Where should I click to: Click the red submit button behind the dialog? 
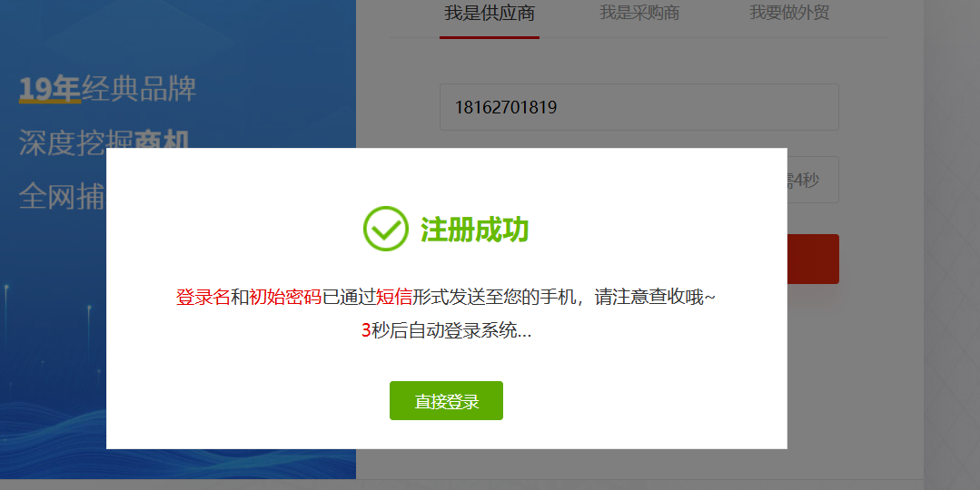(813, 259)
